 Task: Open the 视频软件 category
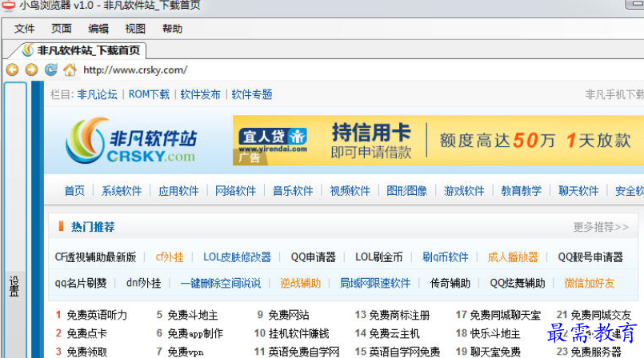click(x=350, y=191)
